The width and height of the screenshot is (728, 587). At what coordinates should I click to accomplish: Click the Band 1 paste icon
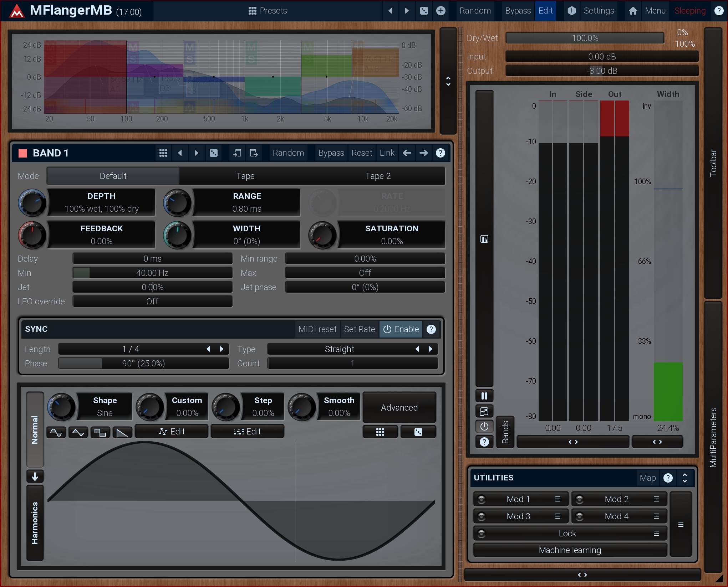[254, 153]
